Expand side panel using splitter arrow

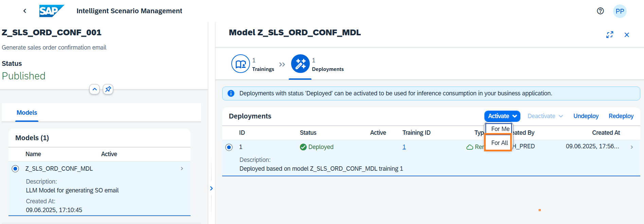pos(211,188)
